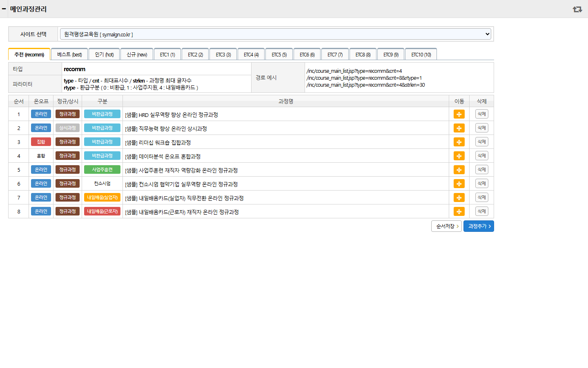Screen dimensions: 588x368
Task: Click the refresh icon at top right
Action: pos(577,9)
